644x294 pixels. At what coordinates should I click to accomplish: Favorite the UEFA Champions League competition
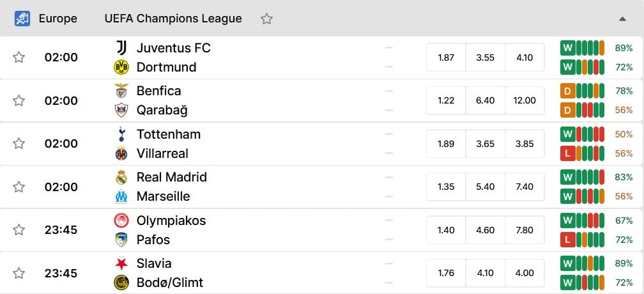click(x=266, y=19)
